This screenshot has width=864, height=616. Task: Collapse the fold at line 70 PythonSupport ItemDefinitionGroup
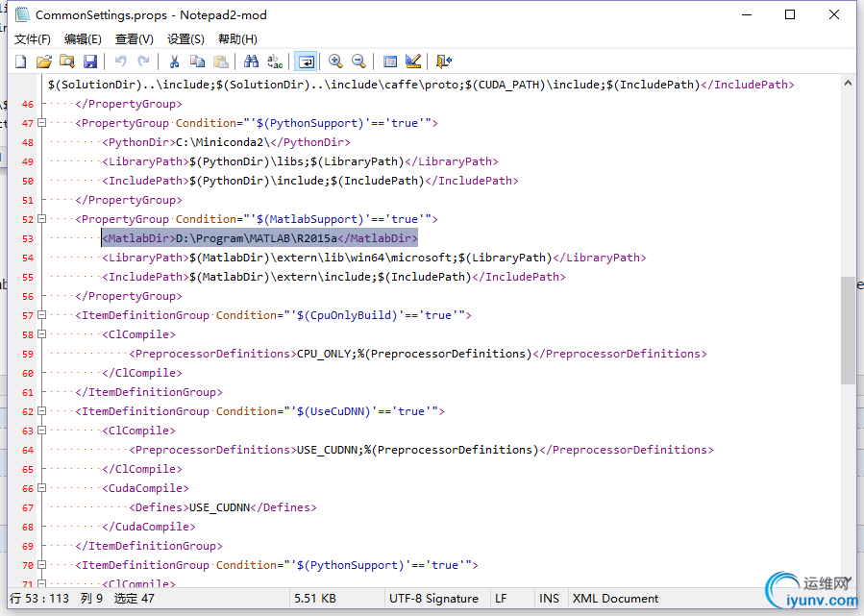point(41,565)
